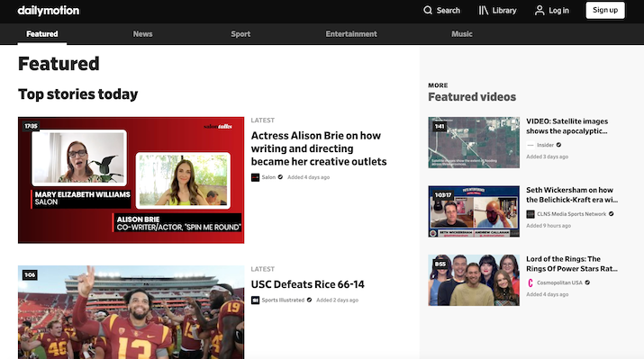This screenshot has width=644, height=359.
Task: Click the 'Added 3 days ago' text
Action: click(x=547, y=157)
